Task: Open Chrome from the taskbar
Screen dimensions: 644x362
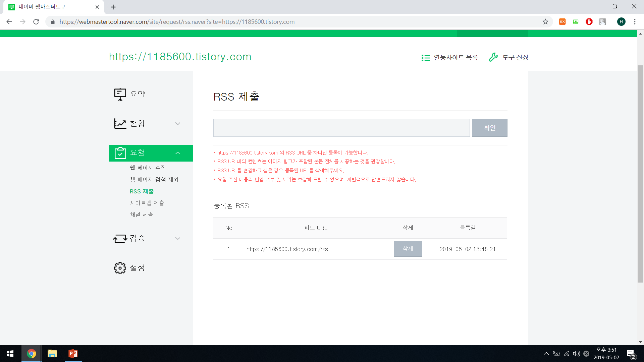Action: [x=32, y=354]
